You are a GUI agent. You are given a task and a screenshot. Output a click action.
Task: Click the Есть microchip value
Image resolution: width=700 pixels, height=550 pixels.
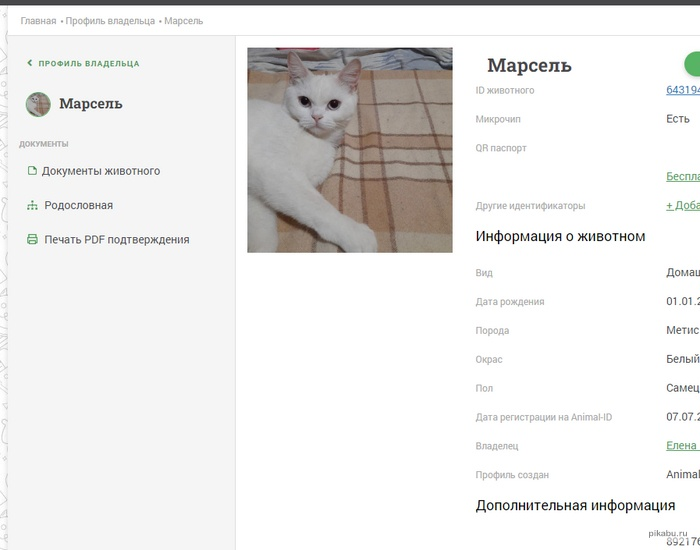click(x=678, y=119)
